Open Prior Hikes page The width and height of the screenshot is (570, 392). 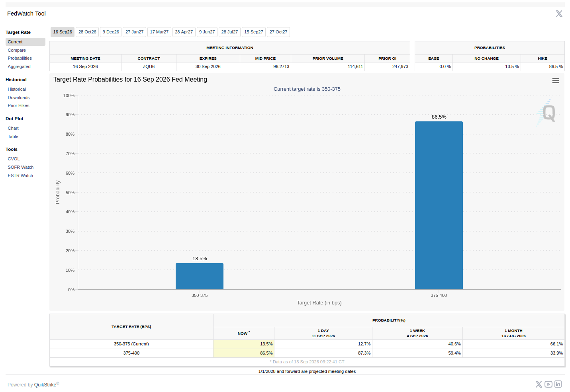19,105
